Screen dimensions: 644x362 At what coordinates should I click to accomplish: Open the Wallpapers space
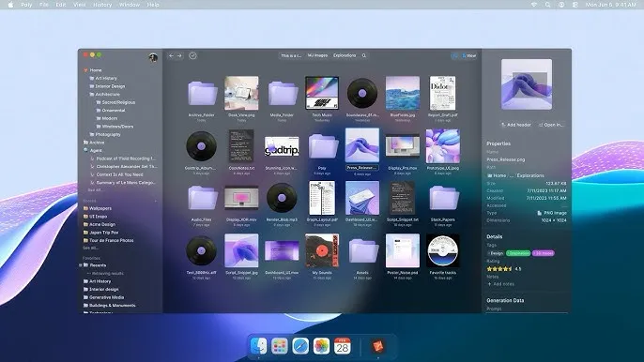click(x=98, y=208)
